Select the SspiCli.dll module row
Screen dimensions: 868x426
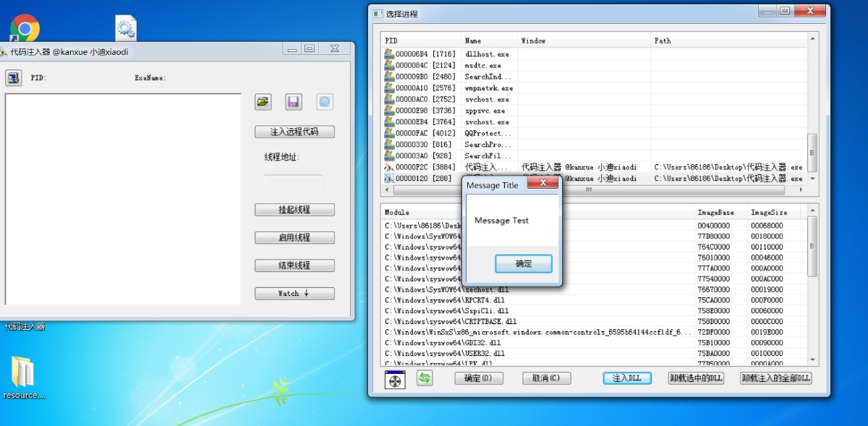[x=594, y=311]
